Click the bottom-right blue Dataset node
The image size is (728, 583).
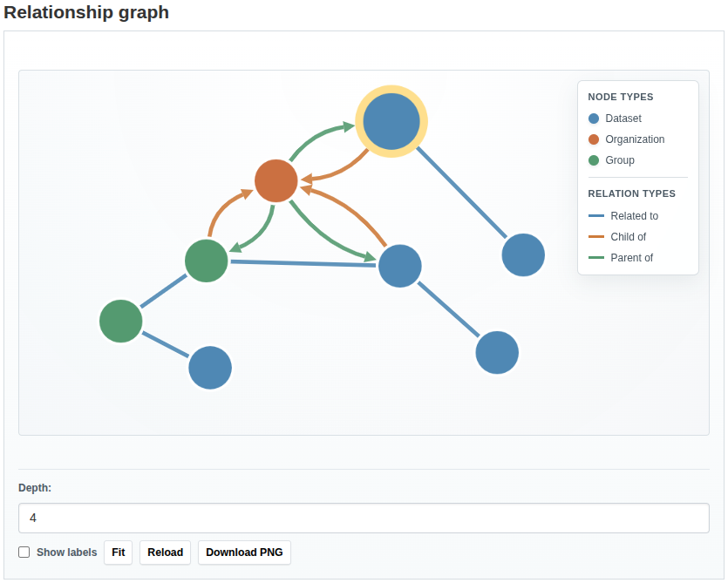click(497, 352)
